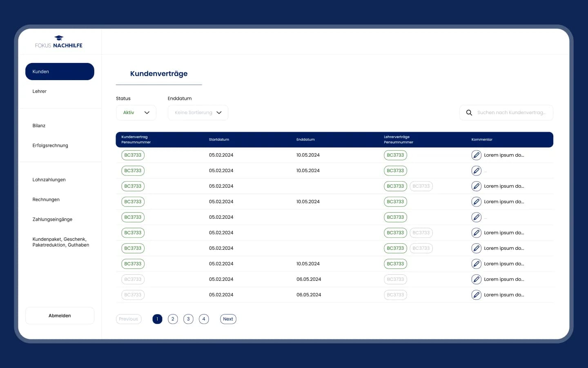Select Lehrer in the sidebar
Viewport: 588px width, 368px height.
point(40,92)
